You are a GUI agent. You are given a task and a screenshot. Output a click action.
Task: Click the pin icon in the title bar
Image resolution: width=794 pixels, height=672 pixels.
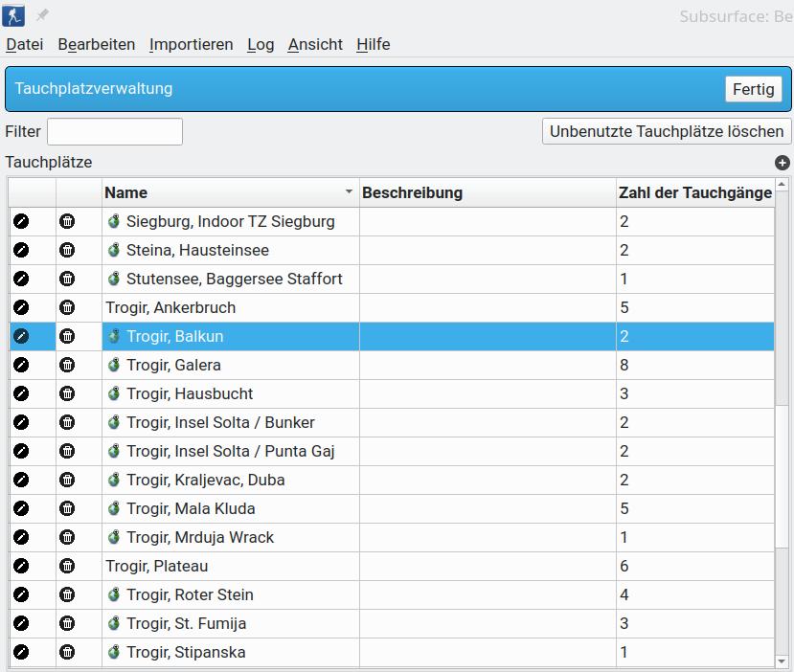(40, 13)
